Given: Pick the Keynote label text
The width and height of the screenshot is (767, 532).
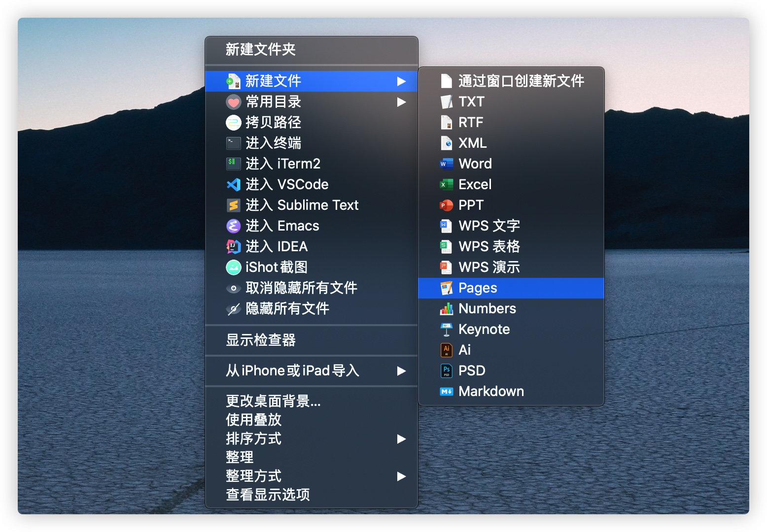Looking at the screenshot, I should point(484,330).
